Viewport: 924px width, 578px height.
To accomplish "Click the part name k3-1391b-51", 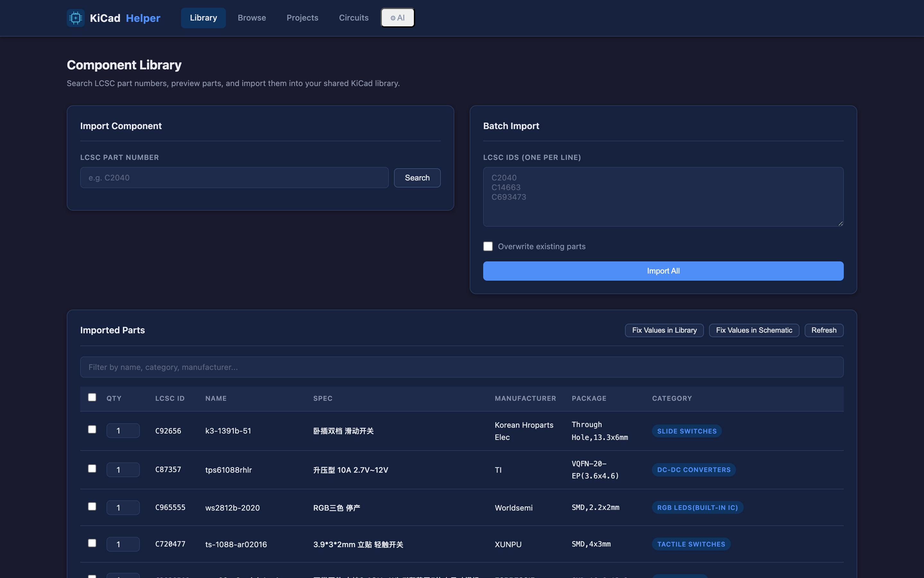I will tap(228, 431).
